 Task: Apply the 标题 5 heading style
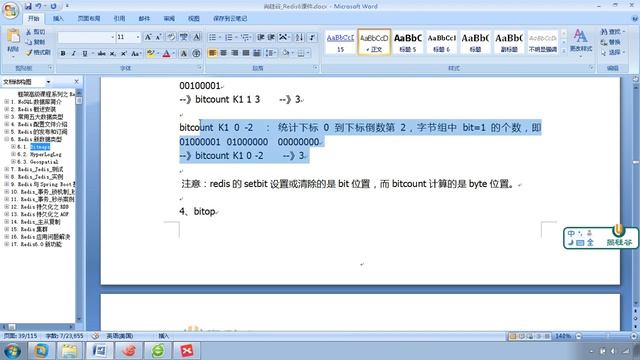[x=407, y=42]
